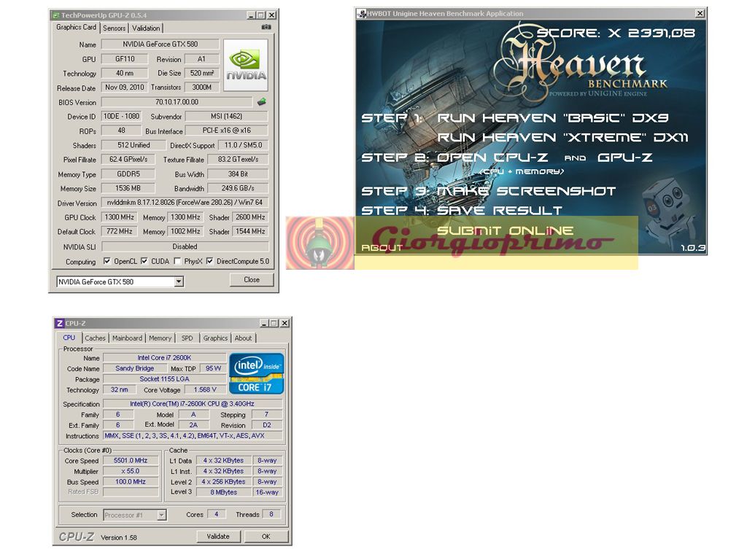Click the NVIDIA logo in GPU-Z

246,65
